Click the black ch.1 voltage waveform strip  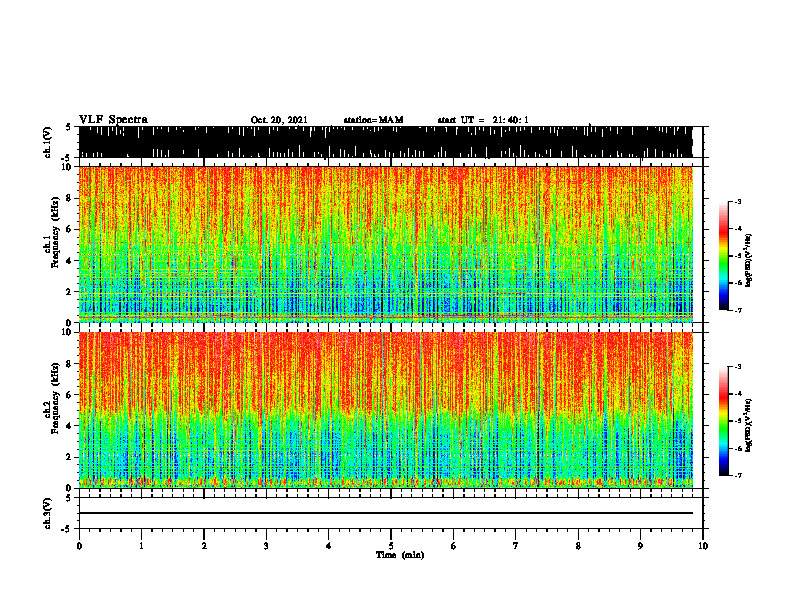tap(385, 142)
